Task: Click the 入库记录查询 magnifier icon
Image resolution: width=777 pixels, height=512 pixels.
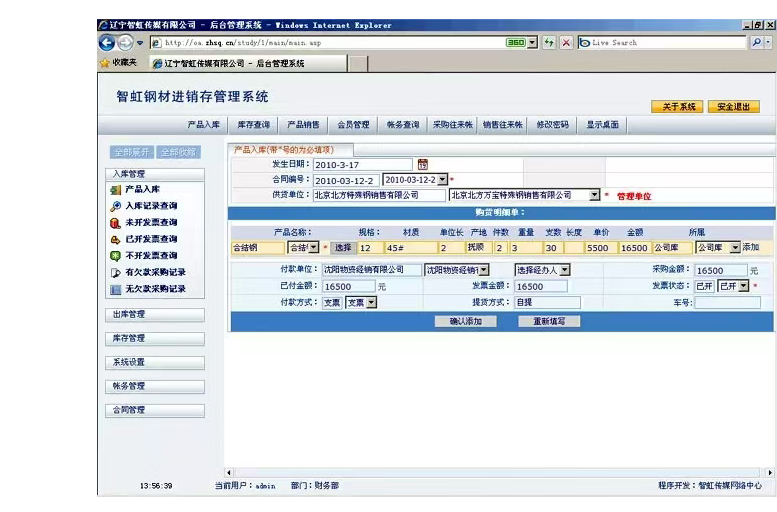Action: tap(116, 206)
